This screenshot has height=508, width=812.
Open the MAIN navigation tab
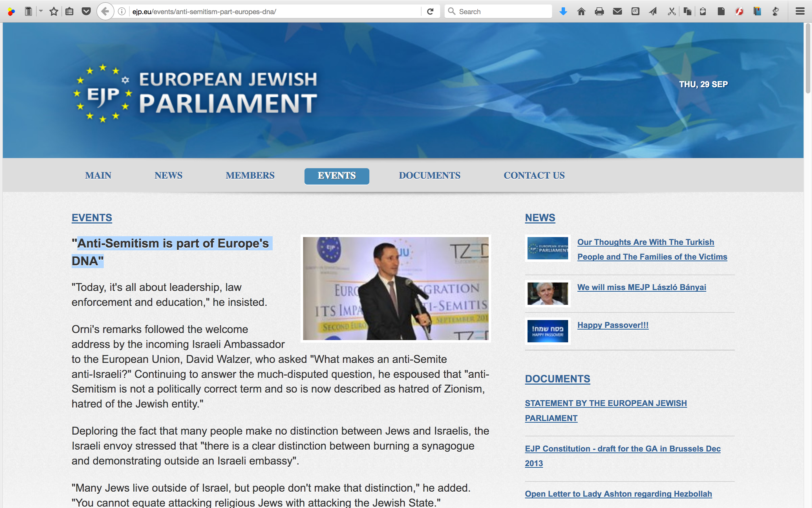[98, 176]
